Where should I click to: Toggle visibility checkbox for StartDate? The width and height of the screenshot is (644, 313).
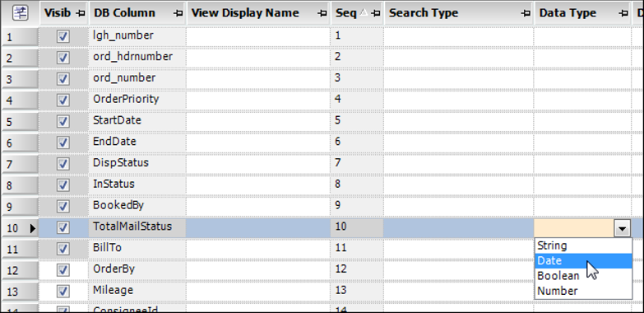[63, 122]
